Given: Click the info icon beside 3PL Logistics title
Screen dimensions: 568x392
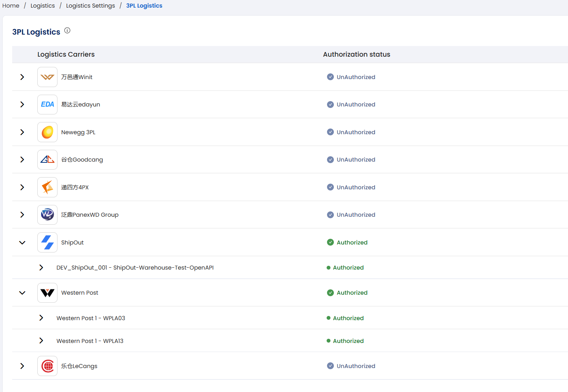Looking at the screenshot, I should 67,30.
